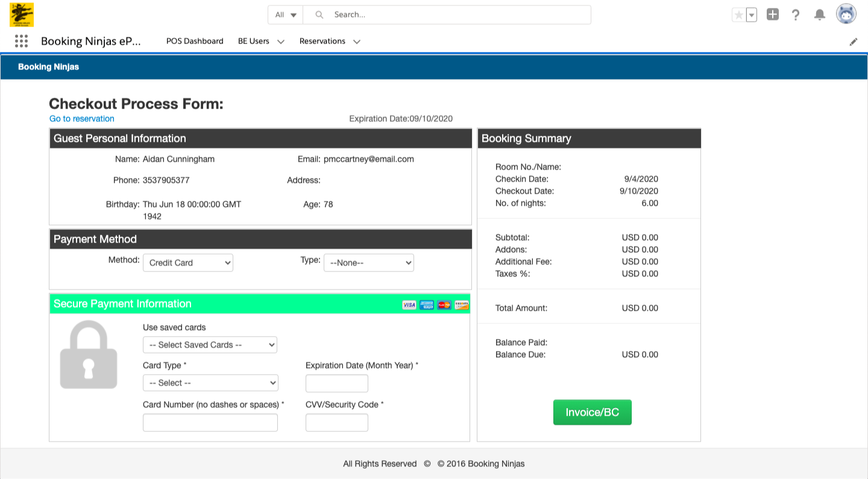The width and height of the screenshot is (868, 479).
Task: Click the CVV/Security Code field
Action: click(337, 422)
